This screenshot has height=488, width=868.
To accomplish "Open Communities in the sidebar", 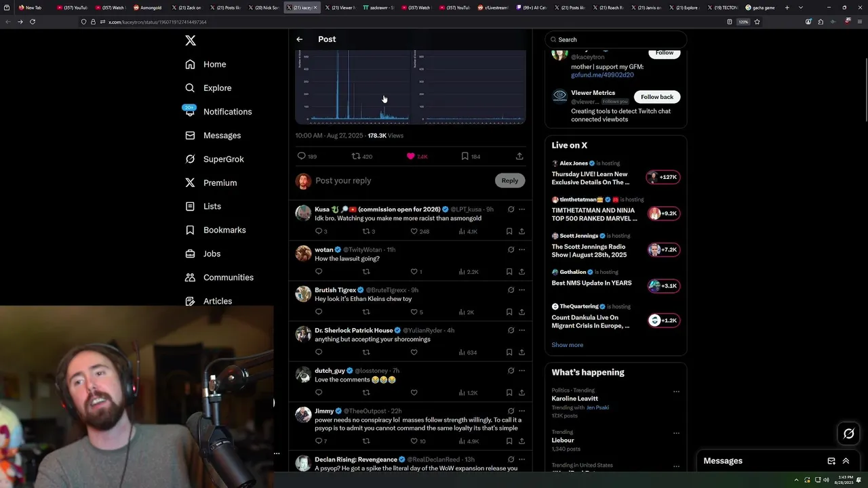I will [x=220, y=278].
